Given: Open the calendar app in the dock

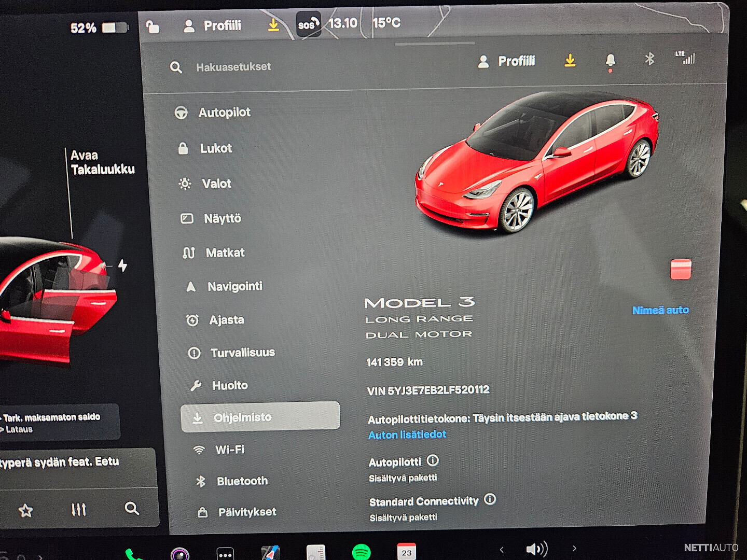Looking at the screenshot, I should click(406, 552).
